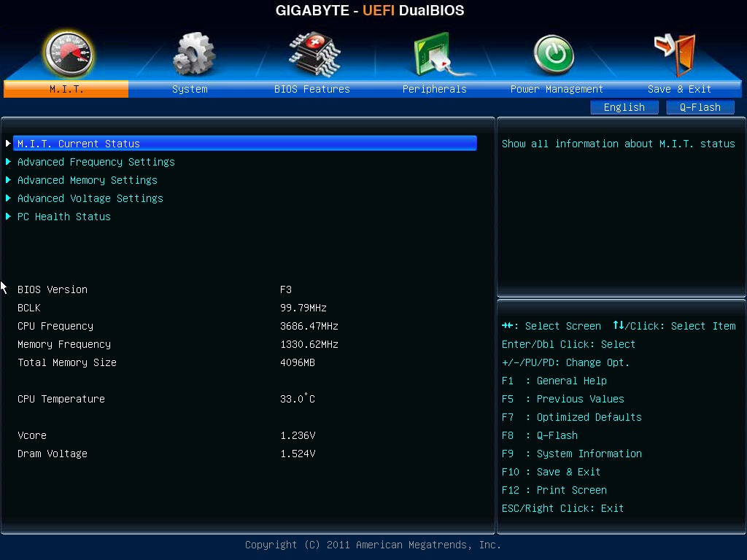747x560 pixels.
Task: Click the M.I.T. speedometer gauge icon
Action: 68,54
